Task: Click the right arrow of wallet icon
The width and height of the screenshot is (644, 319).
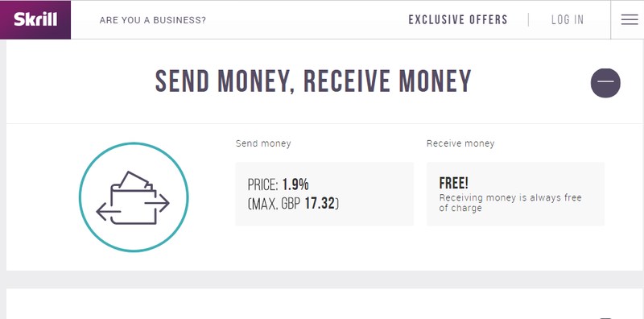Action: (157, 203)
